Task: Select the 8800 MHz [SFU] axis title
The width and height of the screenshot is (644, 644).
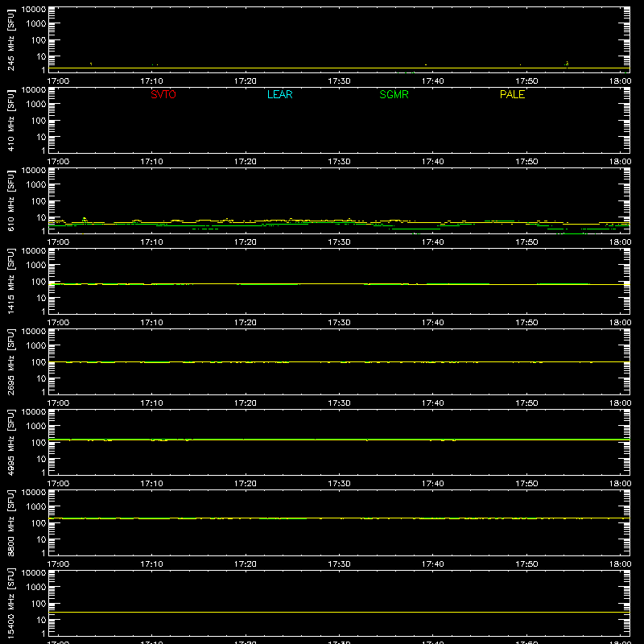Action: point(10,523)
